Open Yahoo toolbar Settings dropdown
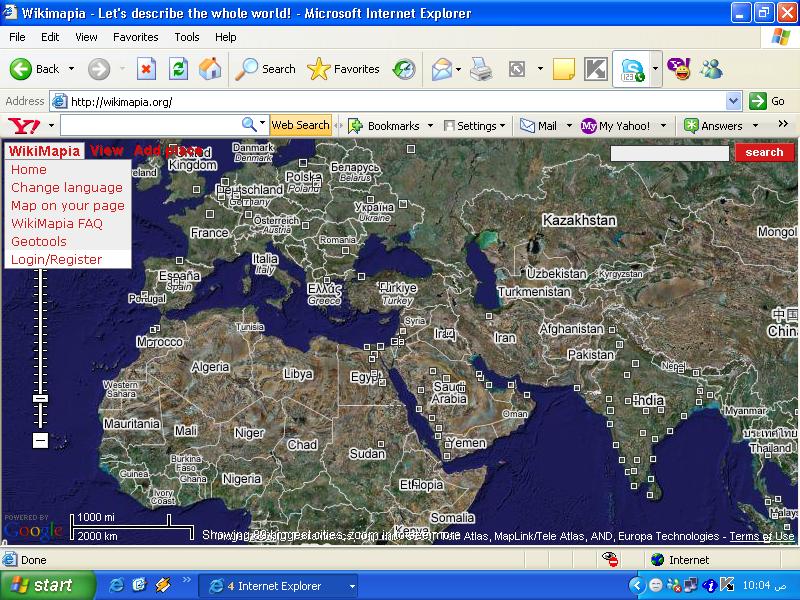Viewport: 800px width, 600px height. 475,126
